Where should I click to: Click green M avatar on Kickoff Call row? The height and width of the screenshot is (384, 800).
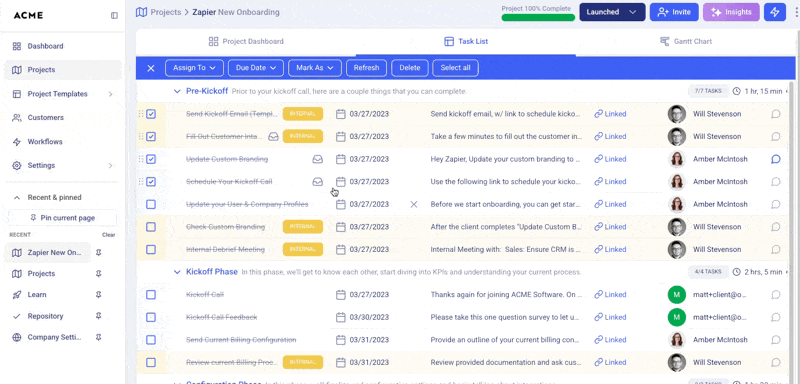tap(677, 295)
